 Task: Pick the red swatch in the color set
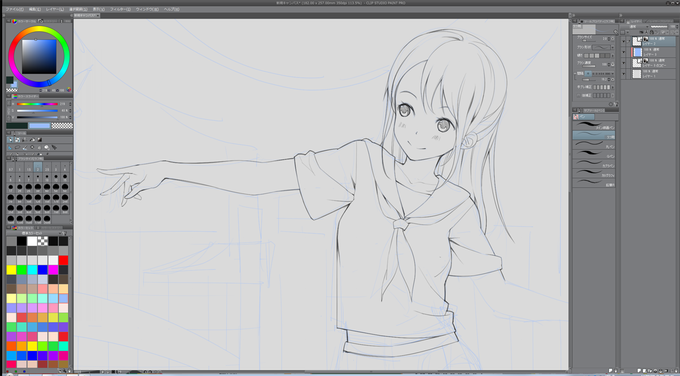click(63, 260)
